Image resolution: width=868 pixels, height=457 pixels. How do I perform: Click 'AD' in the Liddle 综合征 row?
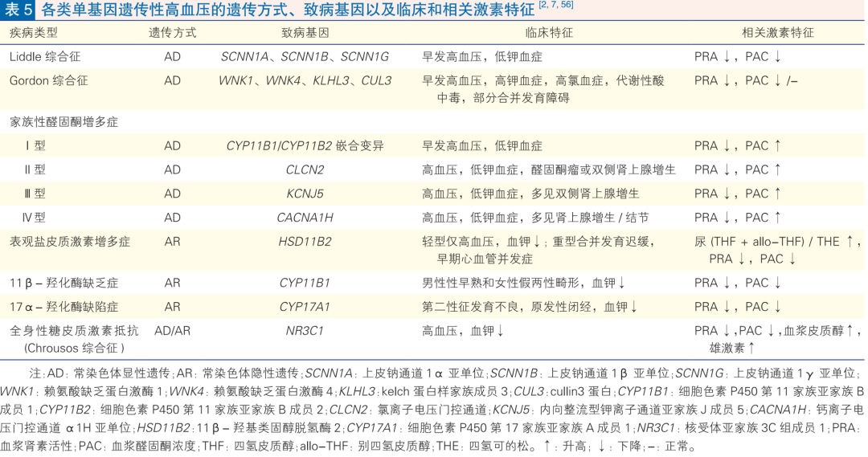click(x=172, y=57)
